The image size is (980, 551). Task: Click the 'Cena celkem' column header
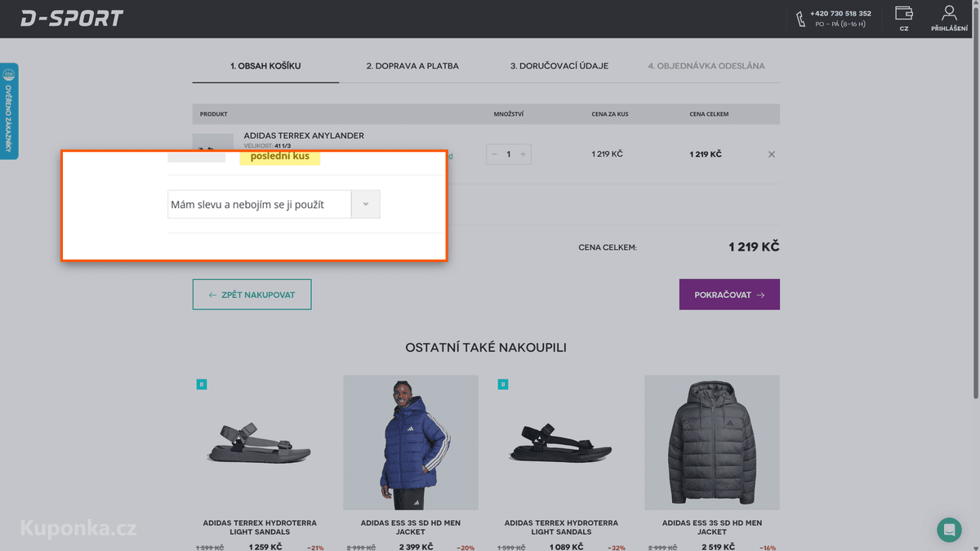(709, 114)
